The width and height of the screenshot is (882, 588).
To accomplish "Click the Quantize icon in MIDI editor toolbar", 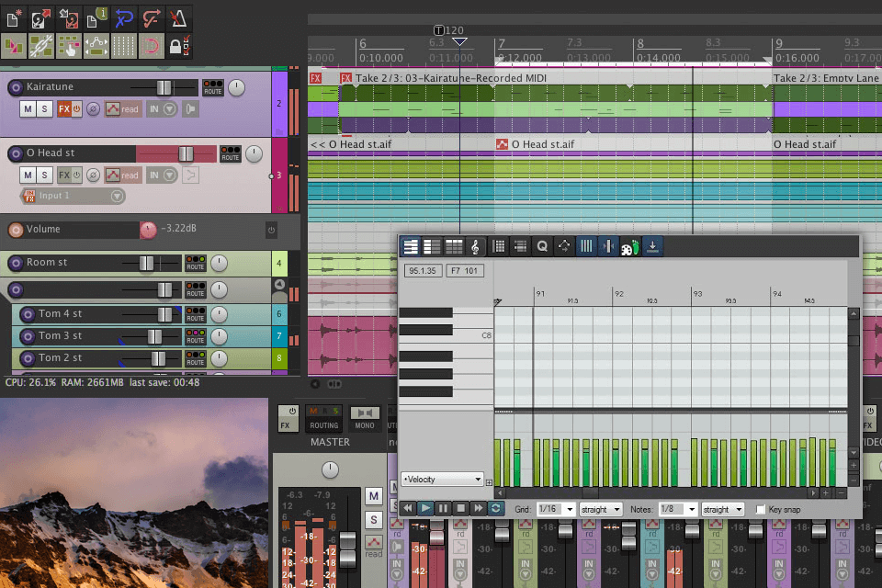I will [542, 246].
